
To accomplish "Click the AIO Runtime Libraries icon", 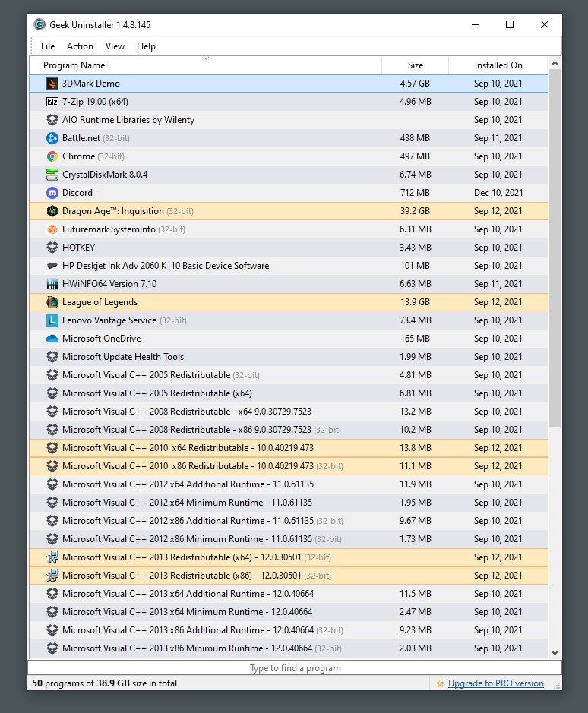I will click(52, 120).
